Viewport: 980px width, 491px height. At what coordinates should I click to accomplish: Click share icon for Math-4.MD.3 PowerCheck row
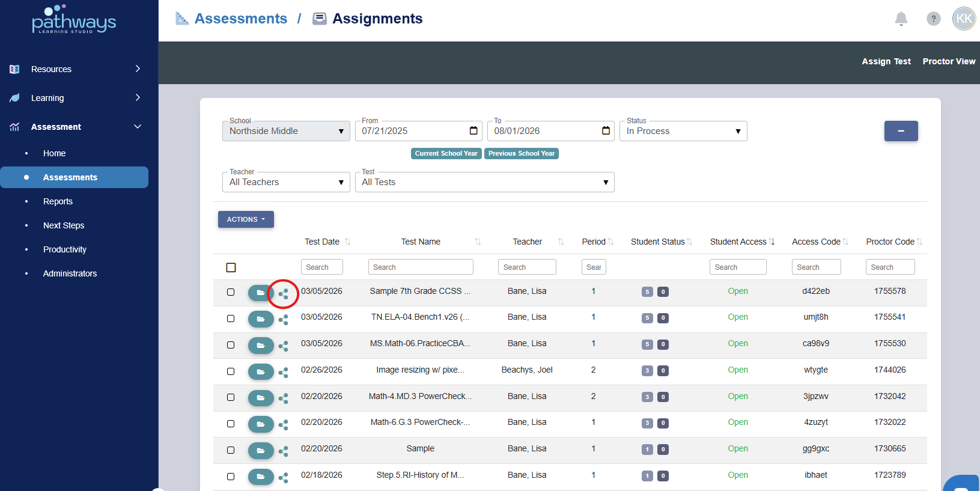point(283,398)
